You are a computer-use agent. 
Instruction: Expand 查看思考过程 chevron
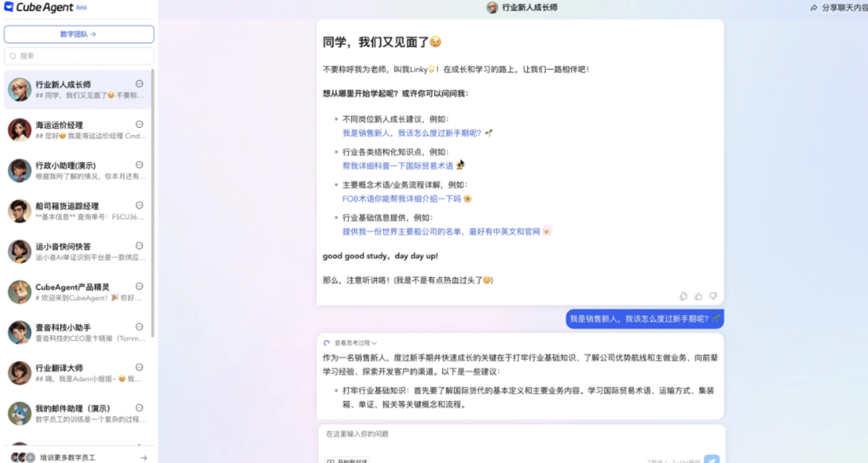375,342
